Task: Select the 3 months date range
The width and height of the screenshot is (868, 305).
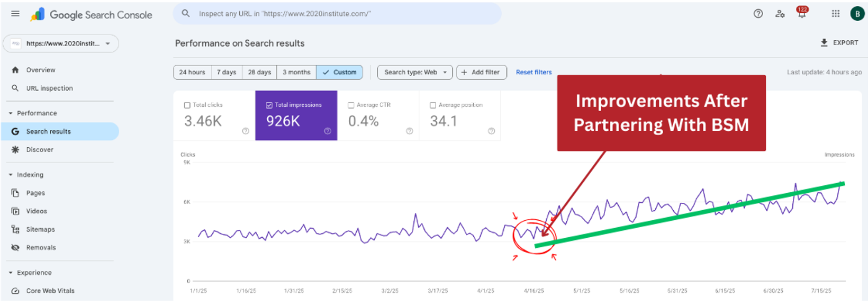Action: (296, 72)
